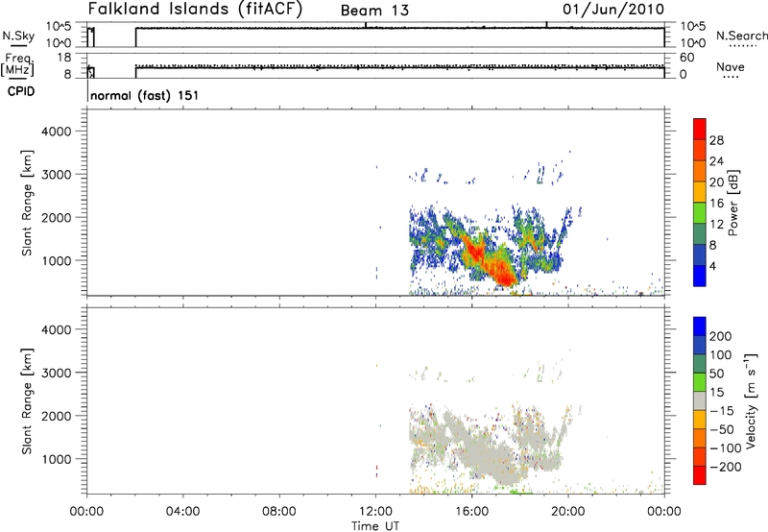Select the "Beam 13" label

pos(374,11)
